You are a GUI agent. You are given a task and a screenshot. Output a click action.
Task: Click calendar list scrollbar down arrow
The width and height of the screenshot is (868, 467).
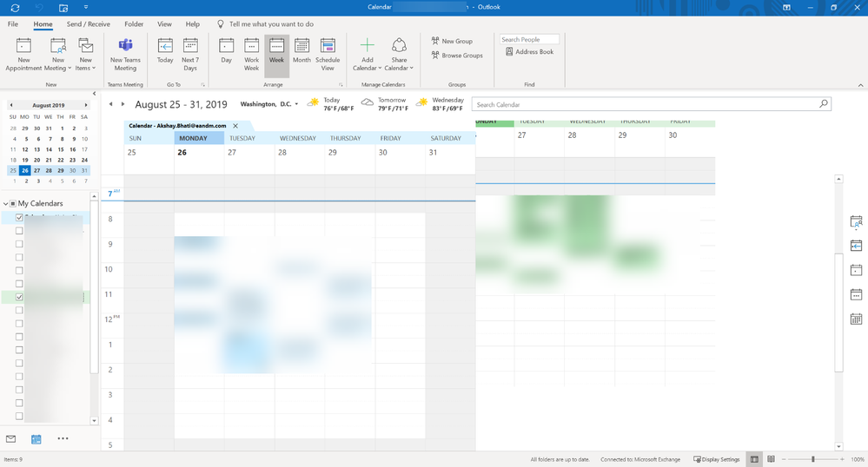94,420
